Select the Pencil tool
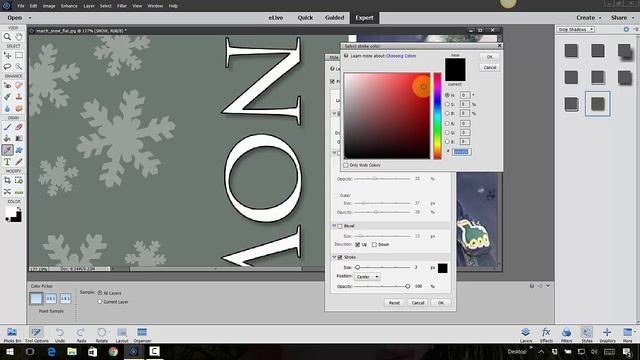 point(19,162)
